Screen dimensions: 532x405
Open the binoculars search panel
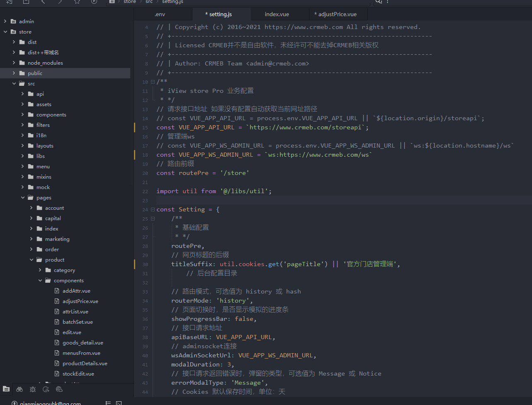click(19, 389)
